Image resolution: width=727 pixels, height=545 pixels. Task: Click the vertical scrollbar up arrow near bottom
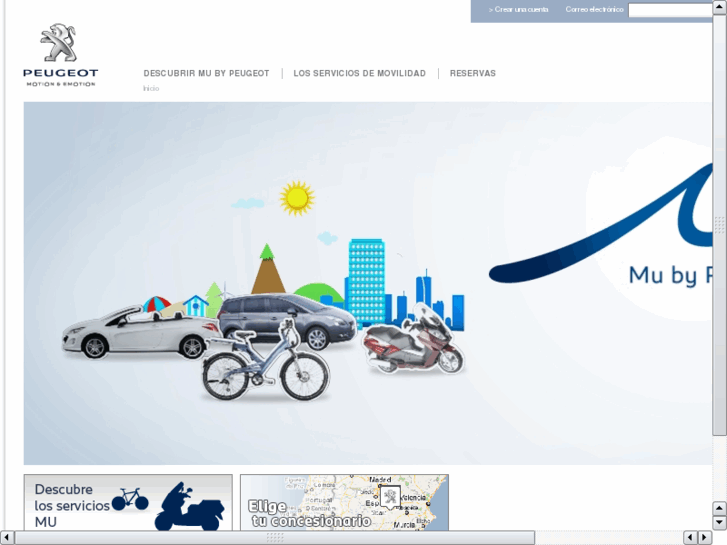[x=720, y=508]
